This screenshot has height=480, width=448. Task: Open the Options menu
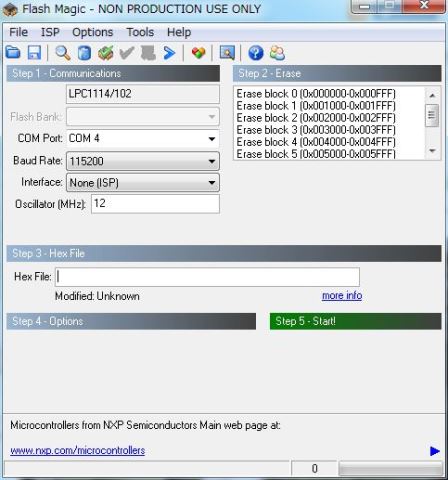[93, 32]
